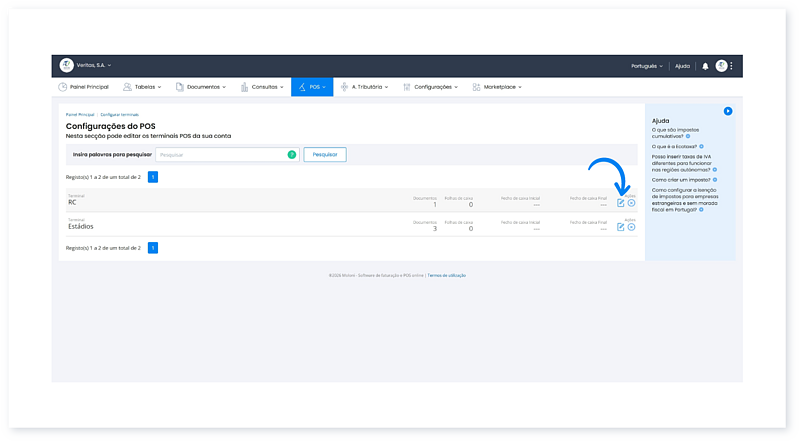Click the delete icon for the RC terminal
Viewport: 800px width, 442px height.
[x=631, y=203]
